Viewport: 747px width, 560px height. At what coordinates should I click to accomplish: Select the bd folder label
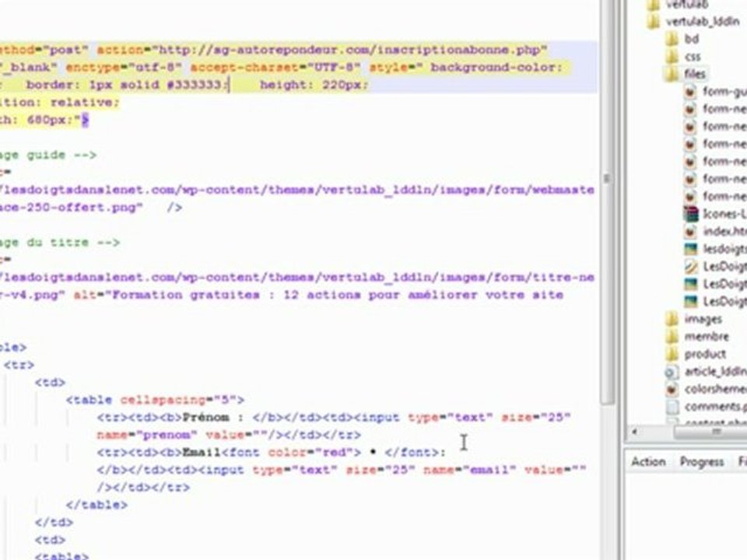(x=691, y=39)
